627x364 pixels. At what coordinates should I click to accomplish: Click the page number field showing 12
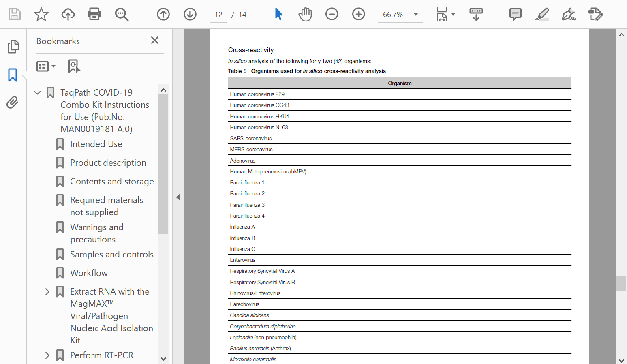point(218,15)
